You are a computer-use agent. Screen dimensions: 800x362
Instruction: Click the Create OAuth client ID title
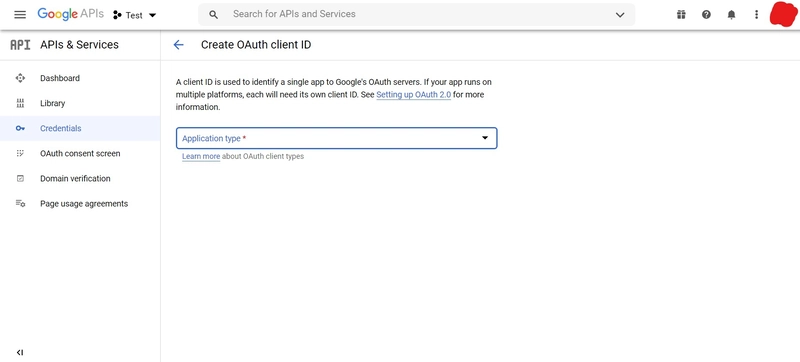[x=256, y=45]
